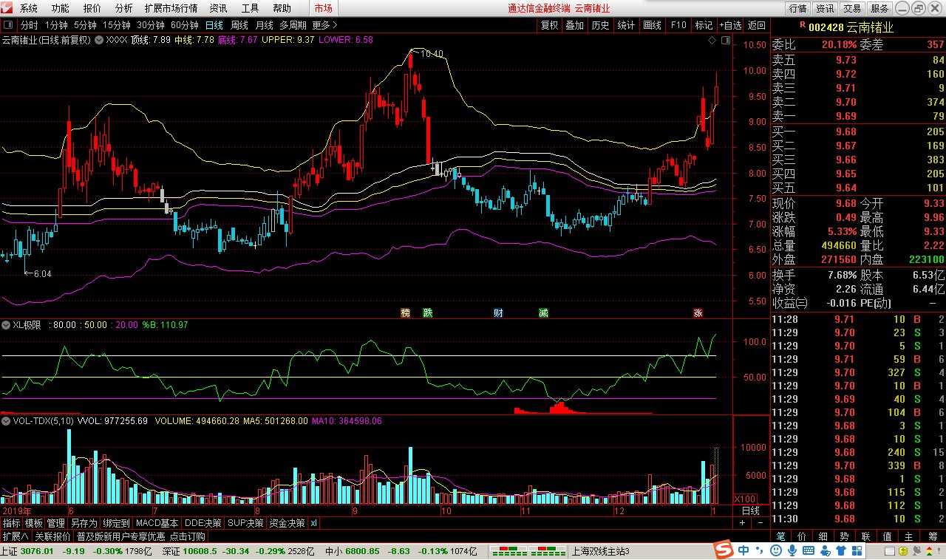Zoom in chart with plus button
The height and width of the screenshot is (560, 946).
pyautogui.click(x=742, y=523)
